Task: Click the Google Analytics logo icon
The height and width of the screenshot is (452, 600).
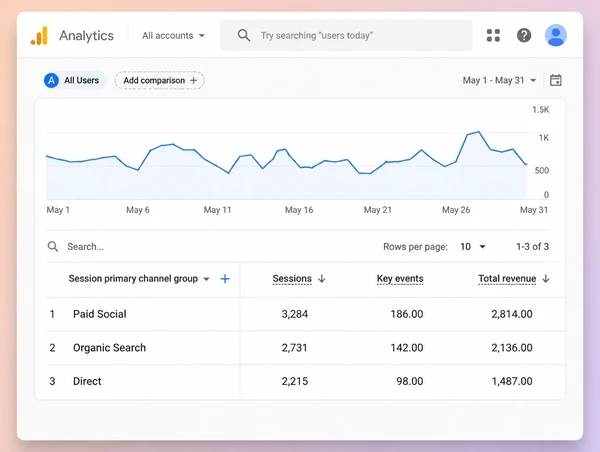Action: coord(39,36)
